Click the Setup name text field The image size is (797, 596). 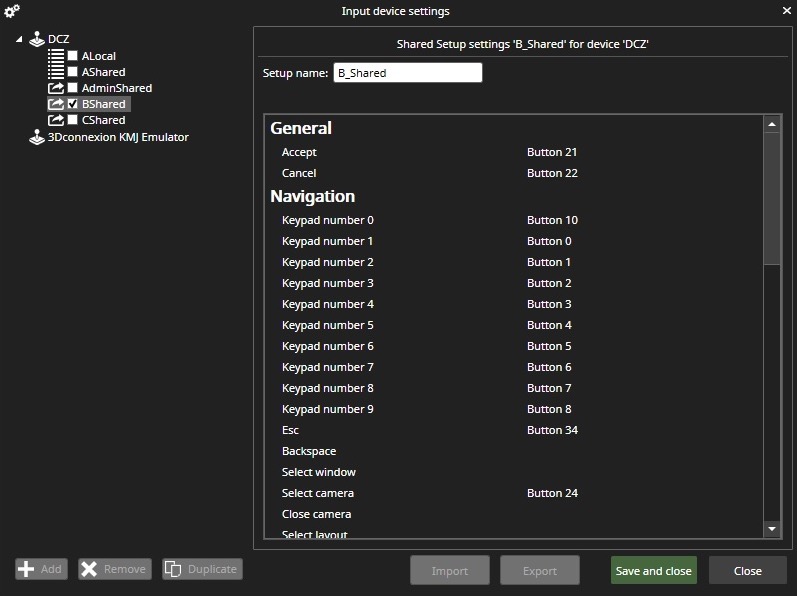[409, 73]
